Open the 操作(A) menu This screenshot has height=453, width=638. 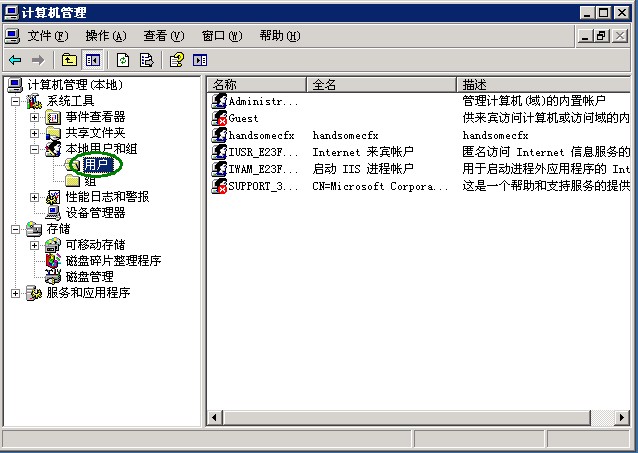pyautogui.click(x=106, y=36)
